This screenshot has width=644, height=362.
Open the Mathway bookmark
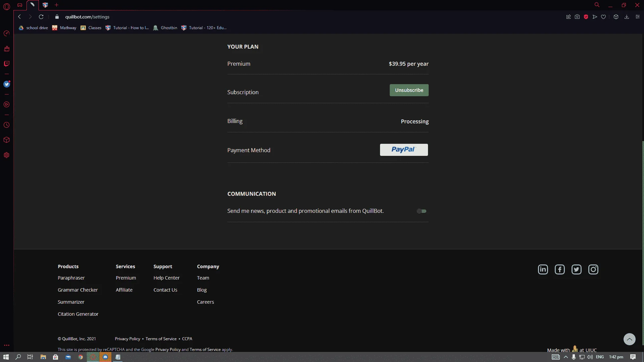pyautogui.click(x=64, y=28)
